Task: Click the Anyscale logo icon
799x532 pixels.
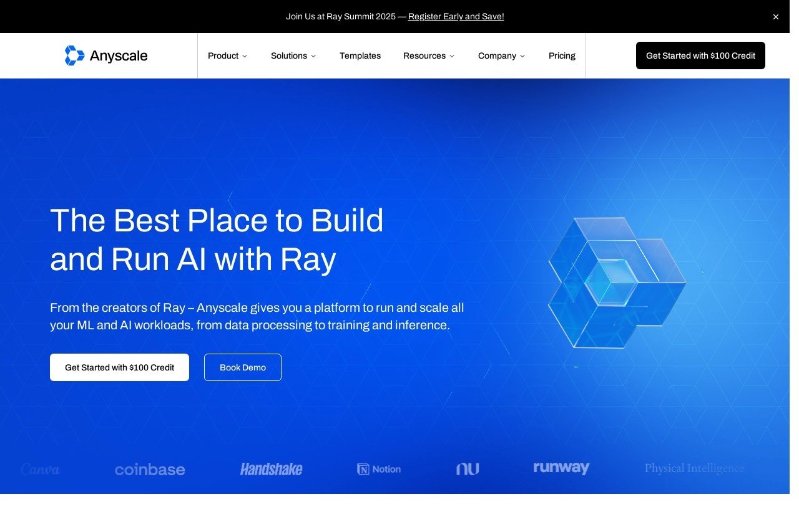Action: [x=74, y=56]
